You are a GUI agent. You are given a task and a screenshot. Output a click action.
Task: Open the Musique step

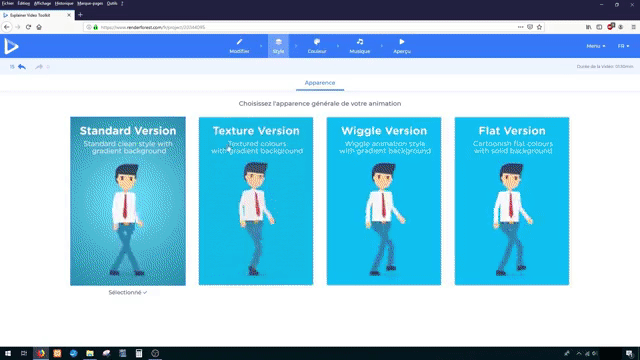click(360, 46)
